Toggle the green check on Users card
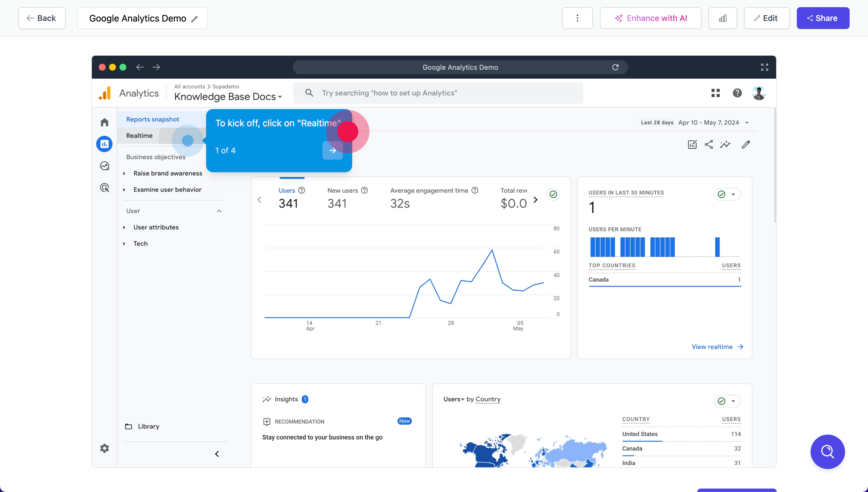 553,194
